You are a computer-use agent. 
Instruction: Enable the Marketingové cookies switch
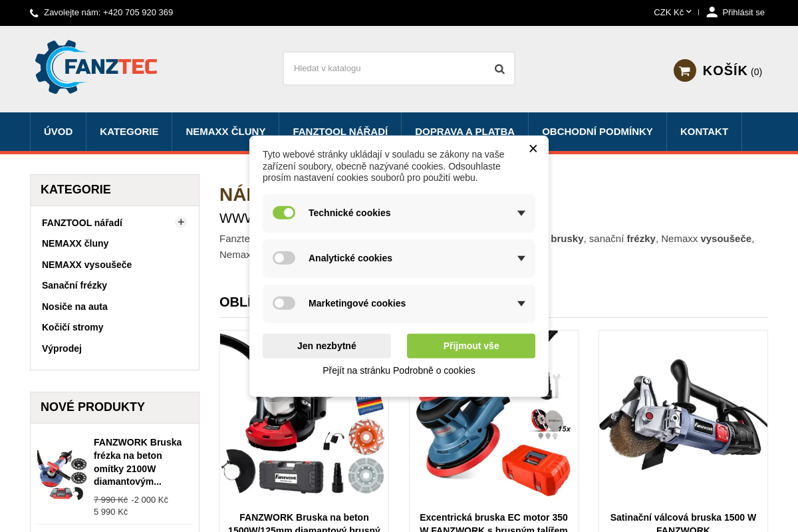coord(284,303)
